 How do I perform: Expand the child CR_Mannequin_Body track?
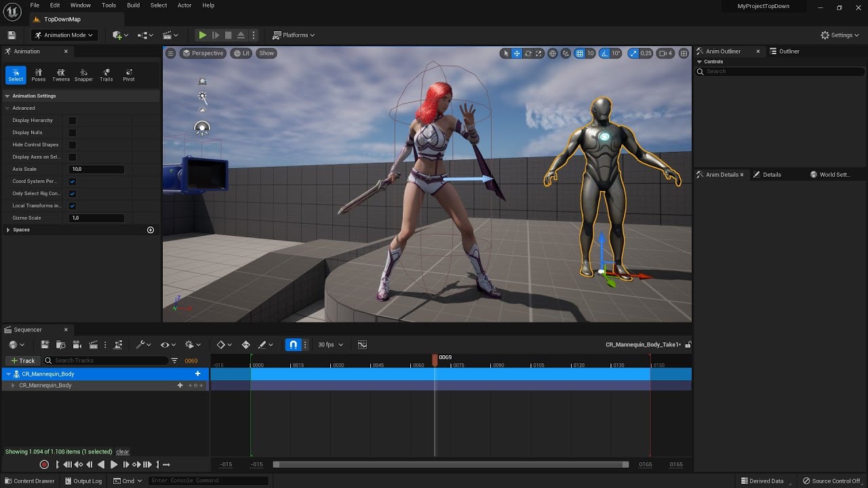click(13, 386)
